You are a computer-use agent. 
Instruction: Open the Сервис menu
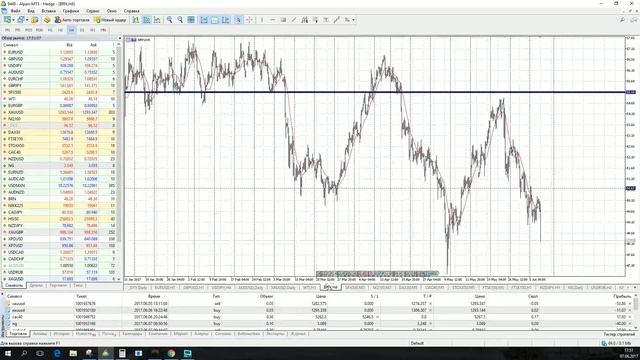pyautogui.click(x=93, y=11)
